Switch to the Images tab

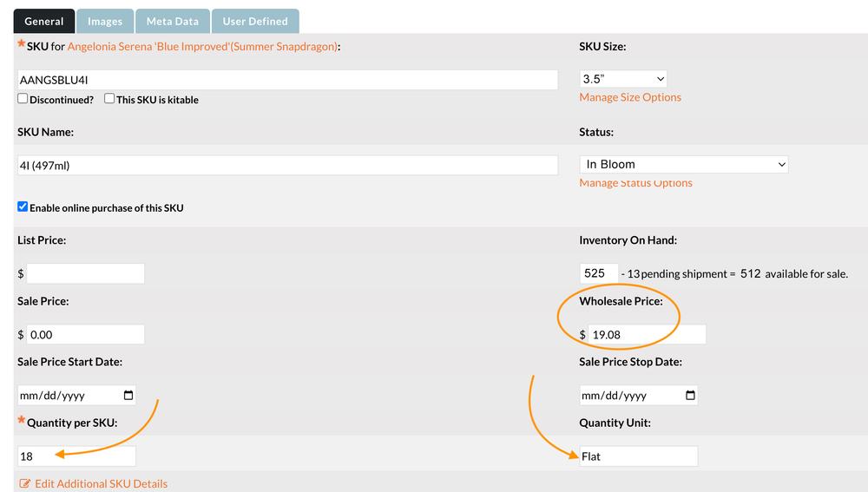point(105,22)
